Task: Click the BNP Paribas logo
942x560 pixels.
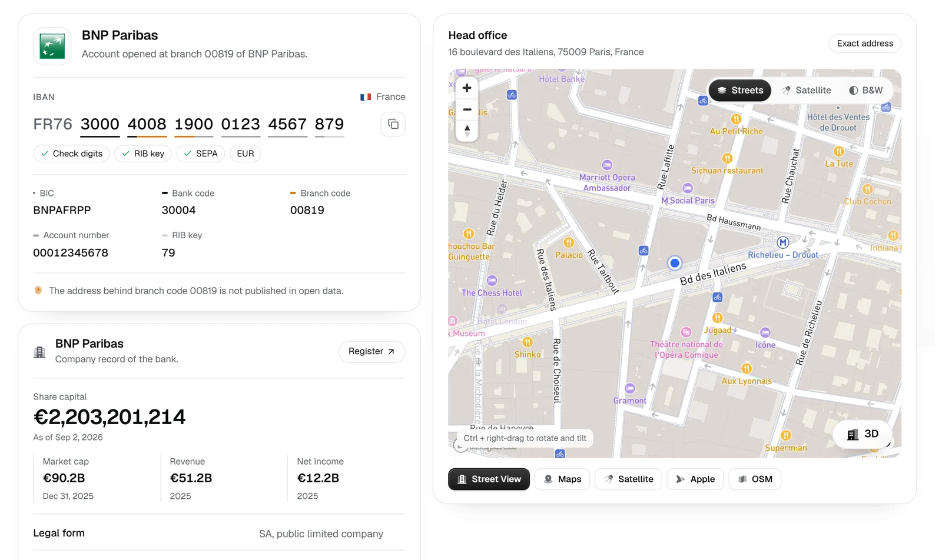Action: point(52,46)
